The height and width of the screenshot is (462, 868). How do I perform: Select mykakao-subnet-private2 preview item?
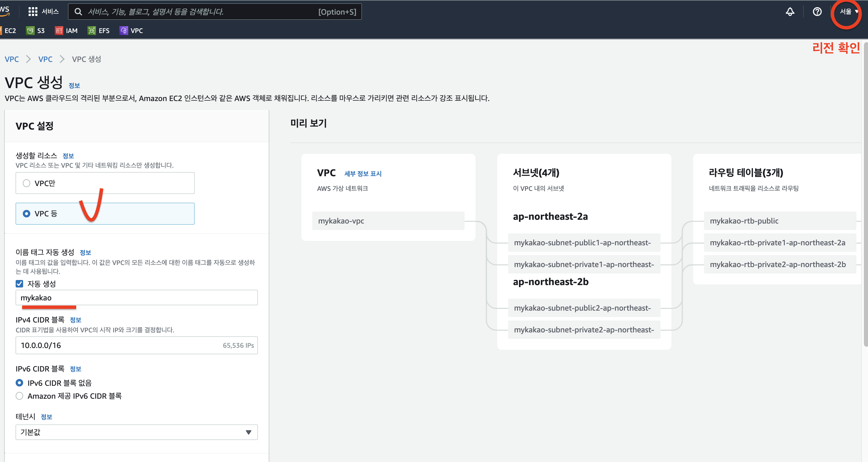pos(584,330)
